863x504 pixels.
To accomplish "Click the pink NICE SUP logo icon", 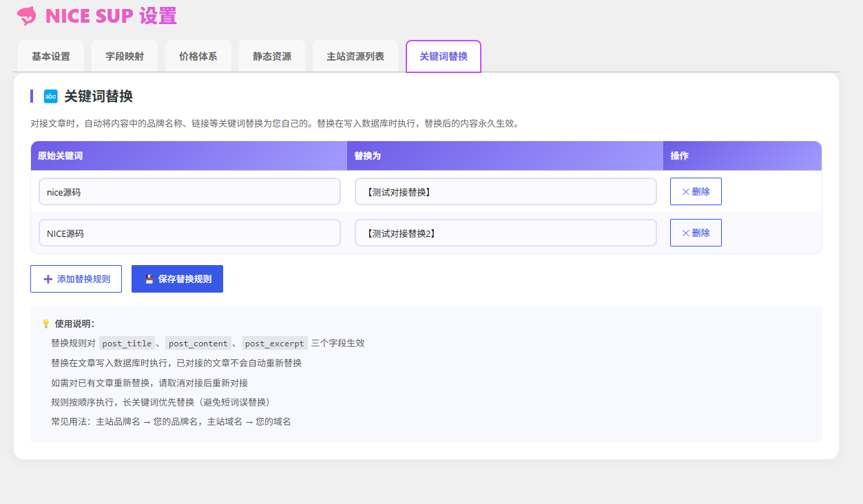I will [26, 16].
